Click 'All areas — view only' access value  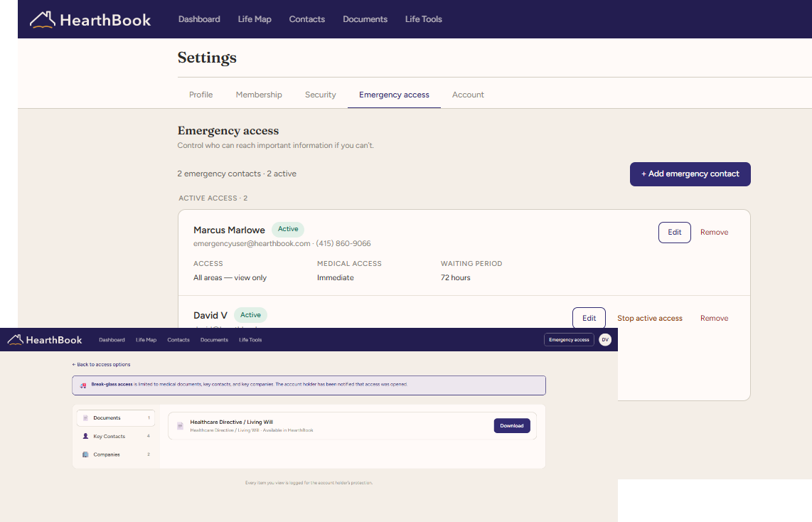pyautogui.click(x=230, y=277)
